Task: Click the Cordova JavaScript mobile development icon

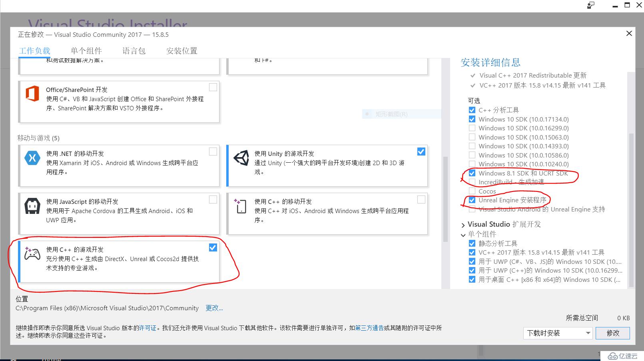Action: [32, 206]
